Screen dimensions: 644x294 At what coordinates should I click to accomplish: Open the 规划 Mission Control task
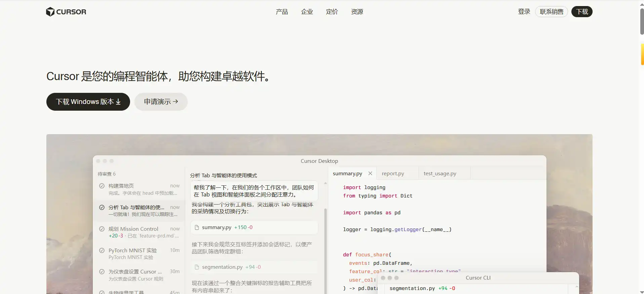coord(139,232)
